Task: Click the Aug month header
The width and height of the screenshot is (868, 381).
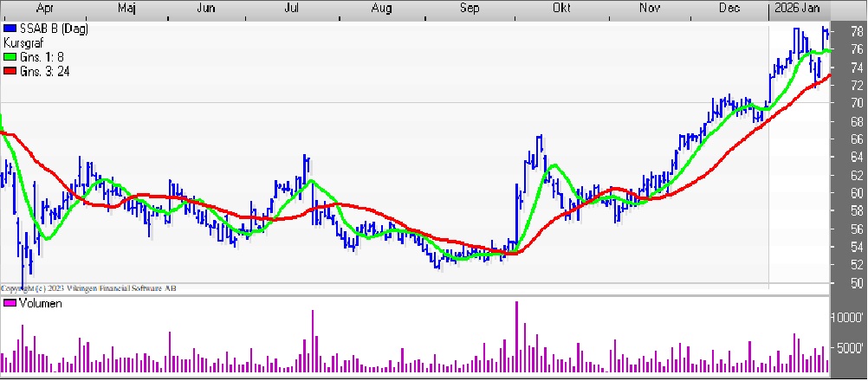Action: (380, 8)
